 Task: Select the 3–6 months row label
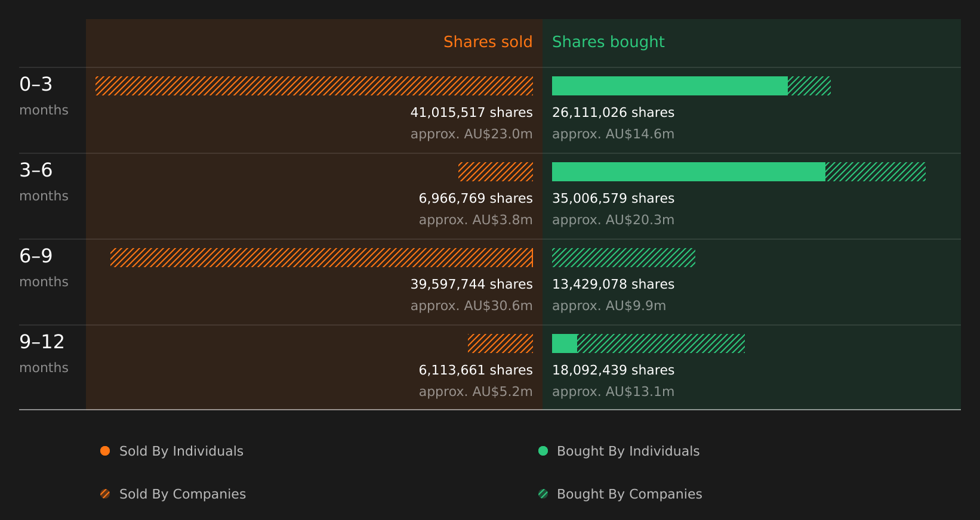coord(44,182)
